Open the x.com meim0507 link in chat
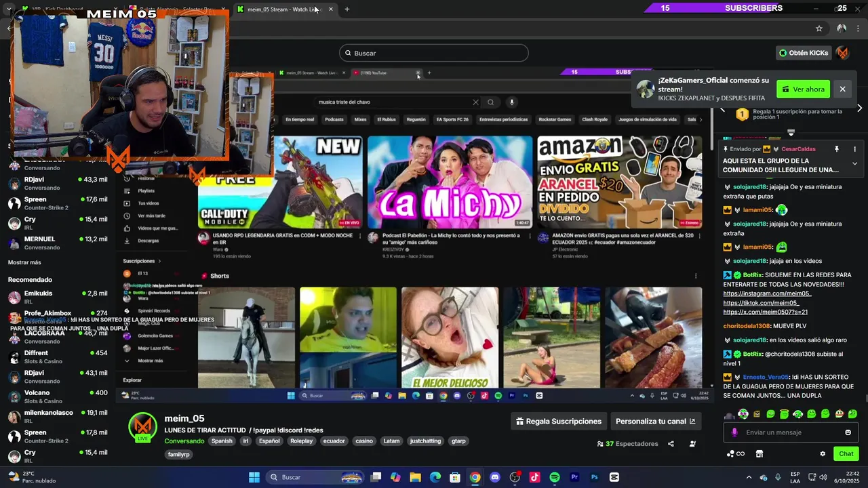Viewport: 868px width, 488px height. coord(766,312)
